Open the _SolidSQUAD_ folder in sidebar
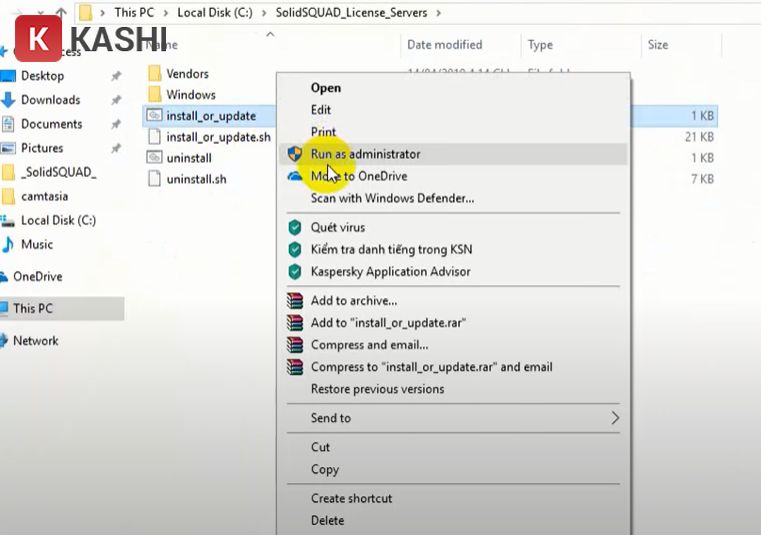This screenshot has height=535, width=761. 59,172
